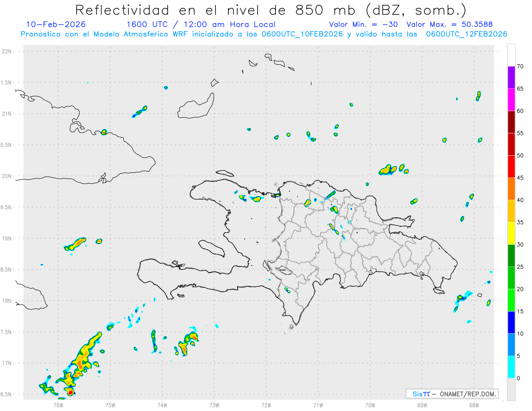Click the colorbar value label '15'
532x411 pixels.
pos(520,311)
